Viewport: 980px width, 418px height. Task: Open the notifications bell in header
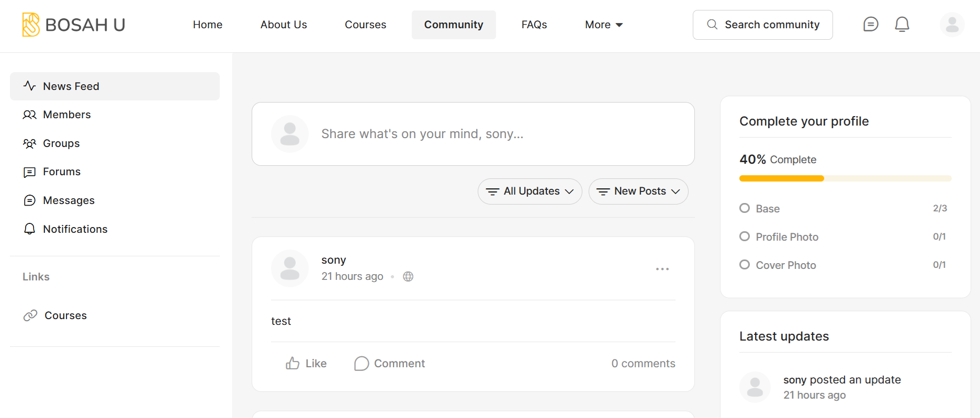902,25
